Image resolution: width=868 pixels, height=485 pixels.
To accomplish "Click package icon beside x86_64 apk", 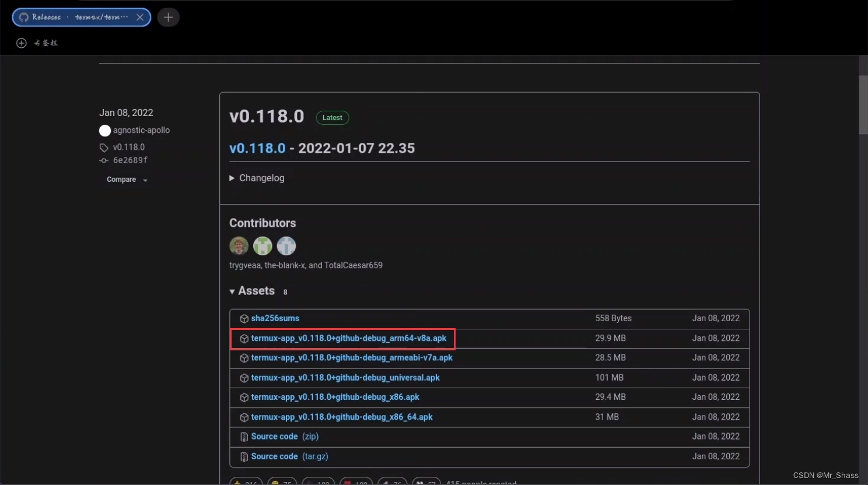I will pyautogui.click(x=244, y=417).
